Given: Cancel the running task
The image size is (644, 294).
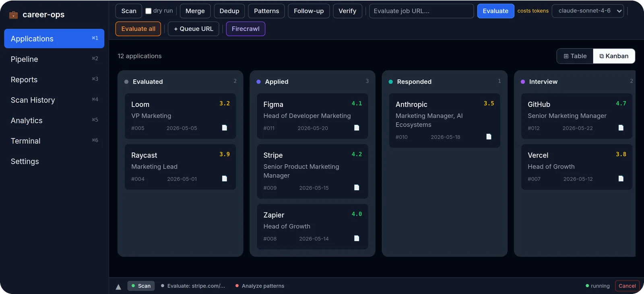Looking at the screenshot, I should click(x=627, y=286).
